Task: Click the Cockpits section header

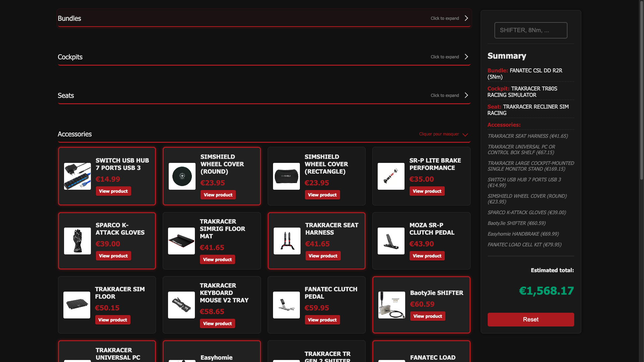Action: 264,57
